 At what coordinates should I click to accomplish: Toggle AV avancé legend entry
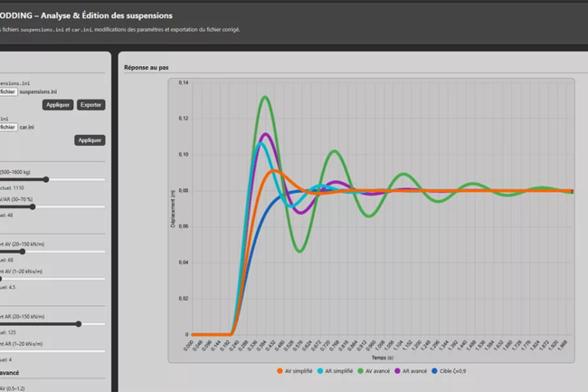click(x=374, y=371)
